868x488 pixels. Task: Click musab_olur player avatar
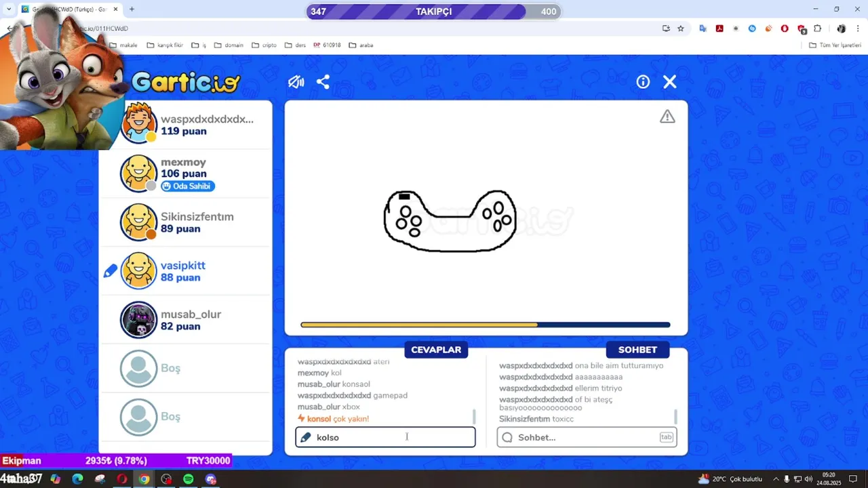click(x=139, y=320)
